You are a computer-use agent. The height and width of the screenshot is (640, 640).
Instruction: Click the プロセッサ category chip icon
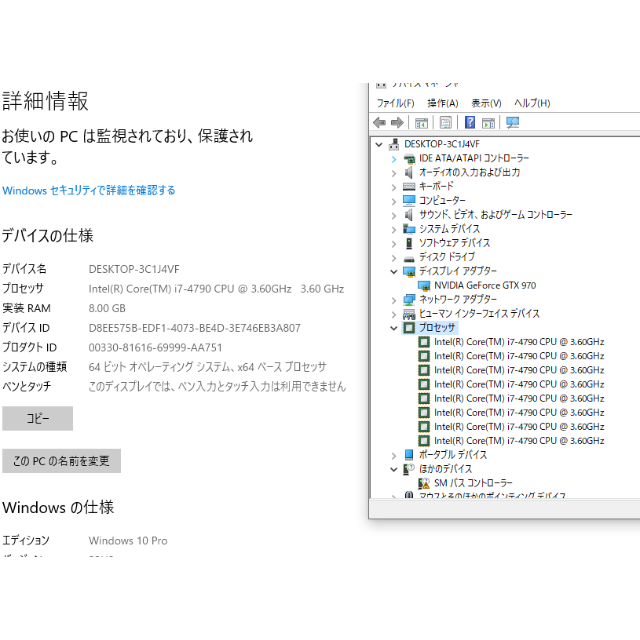click(x=409, y=328)
